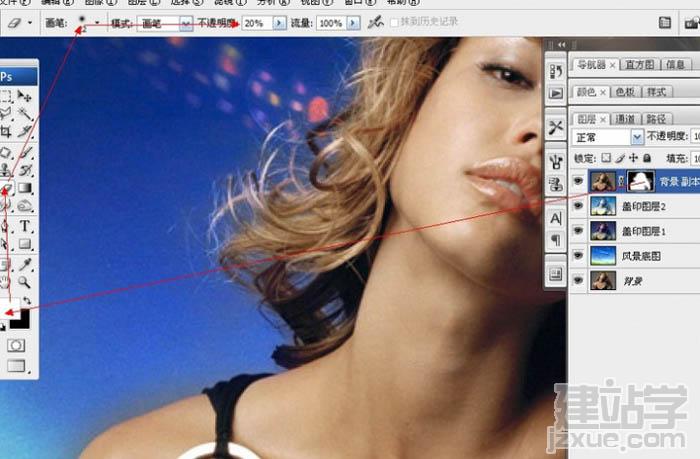
Task: Select the Brush tool in toolbox
Action: 25,153
